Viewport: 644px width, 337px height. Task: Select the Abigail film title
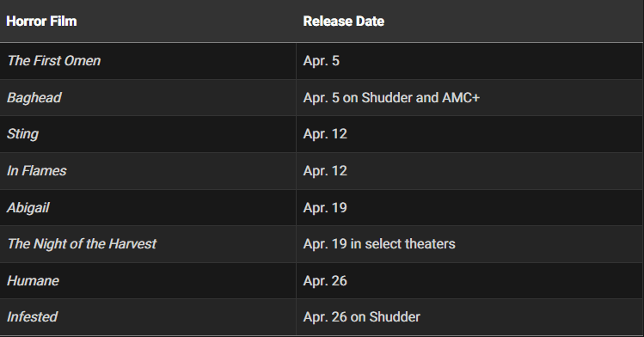(x=28, y=208)
